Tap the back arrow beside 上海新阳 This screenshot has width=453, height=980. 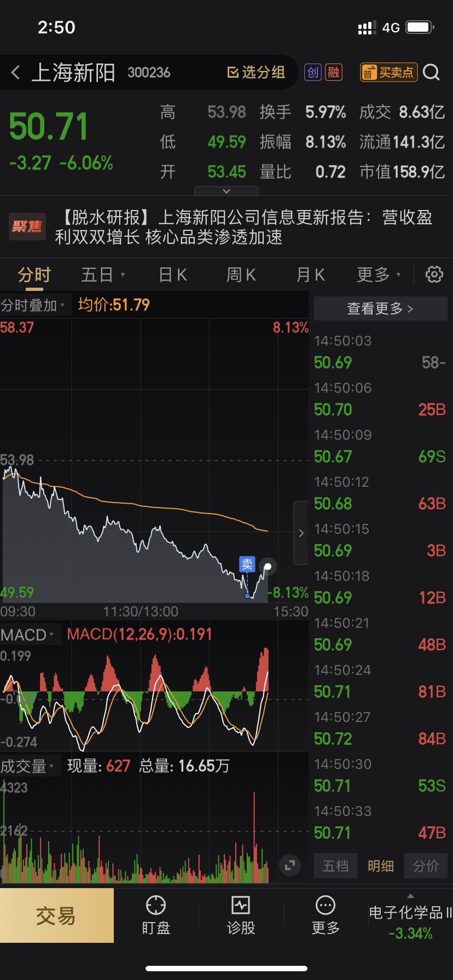tap(15, 72)
